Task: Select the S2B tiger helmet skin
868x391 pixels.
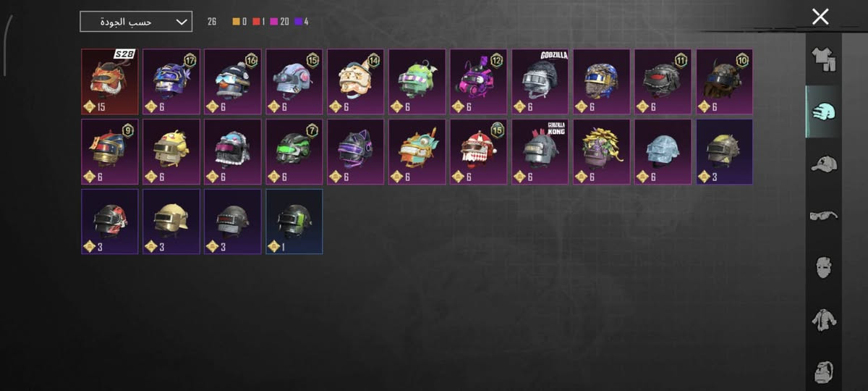Action: point(110,82)
